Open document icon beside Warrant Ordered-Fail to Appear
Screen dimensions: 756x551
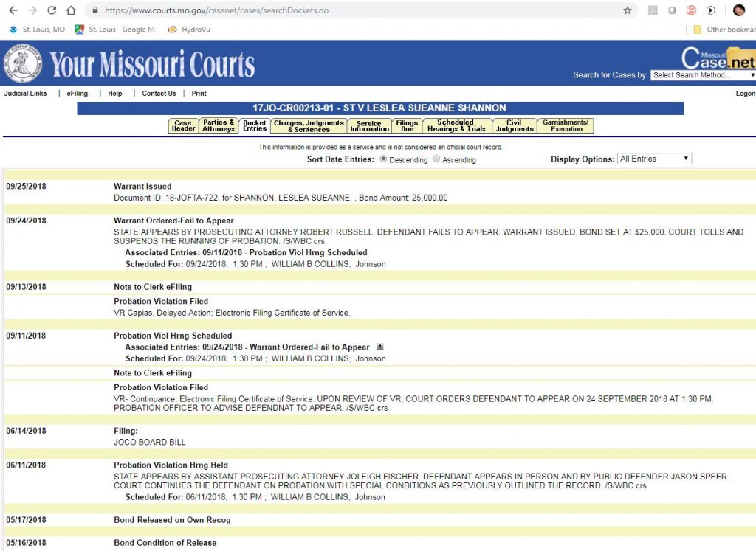[x=379, y=347]
